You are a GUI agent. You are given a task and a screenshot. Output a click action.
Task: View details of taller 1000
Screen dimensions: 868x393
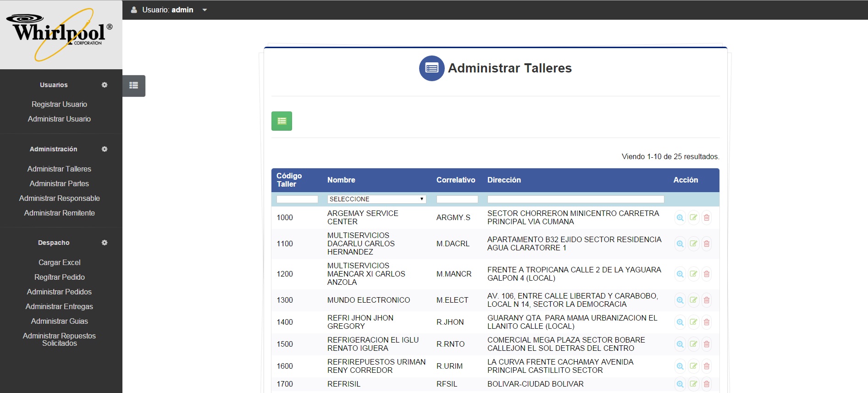(680, 217)
